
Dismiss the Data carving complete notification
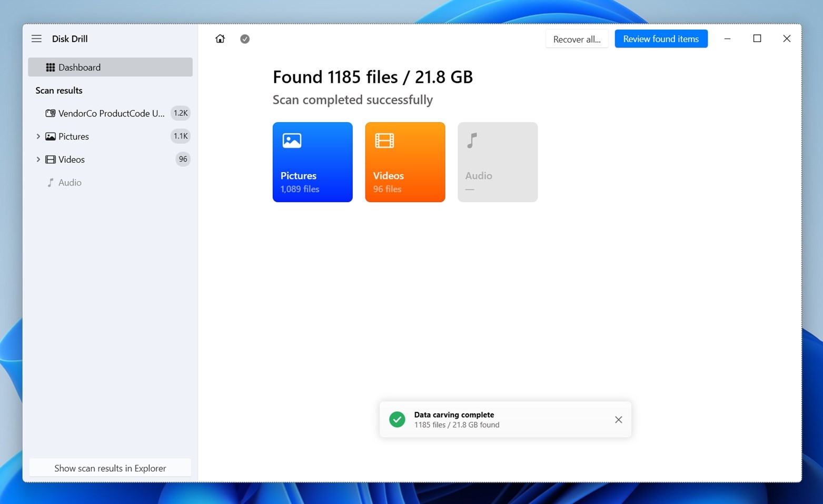pyautogui.click(x=618, y=420)
